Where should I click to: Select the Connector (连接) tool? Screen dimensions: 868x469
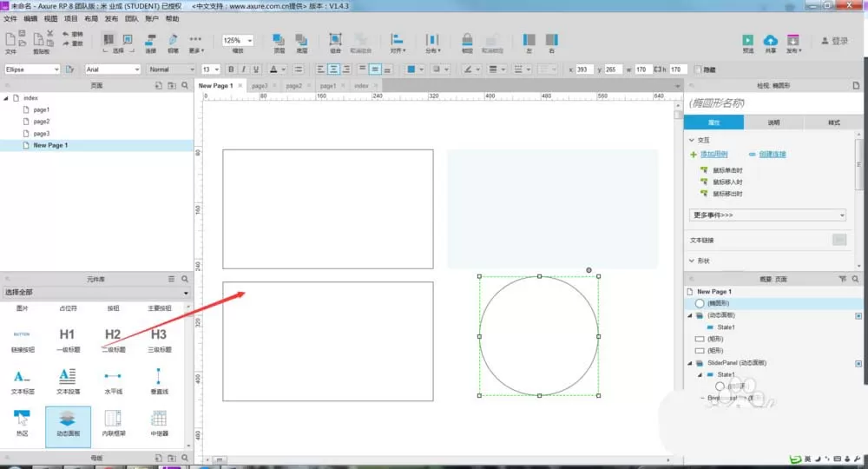coord(150,39)
